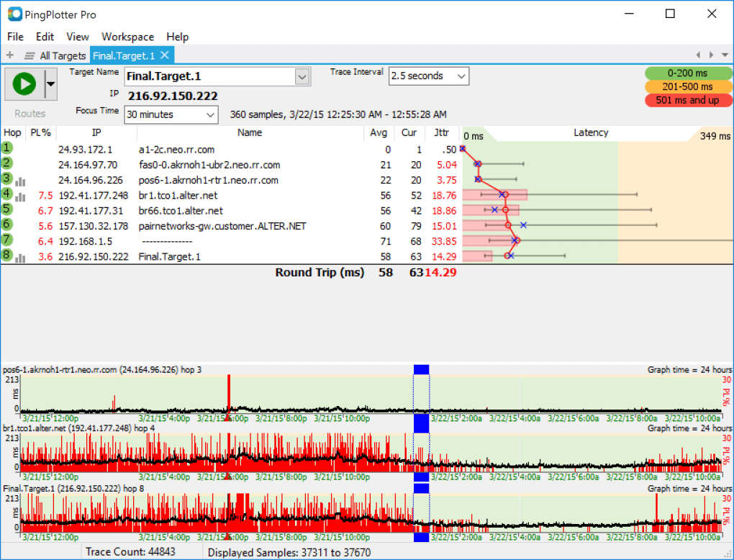Click the graph icon beside hop 8

[x=20, y=256]
